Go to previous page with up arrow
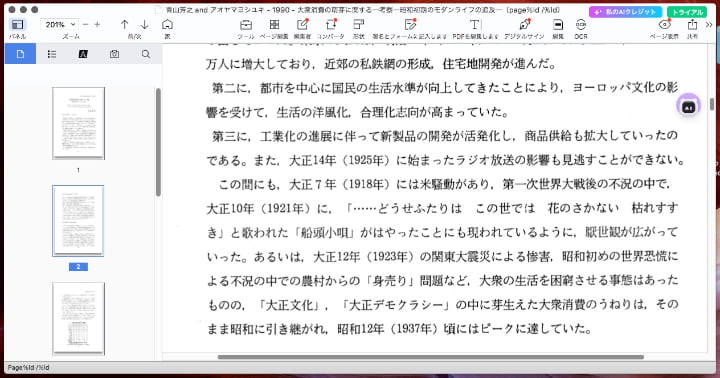Image resolution: width=720 pixels, height=378 pixels. coord(124,25)
